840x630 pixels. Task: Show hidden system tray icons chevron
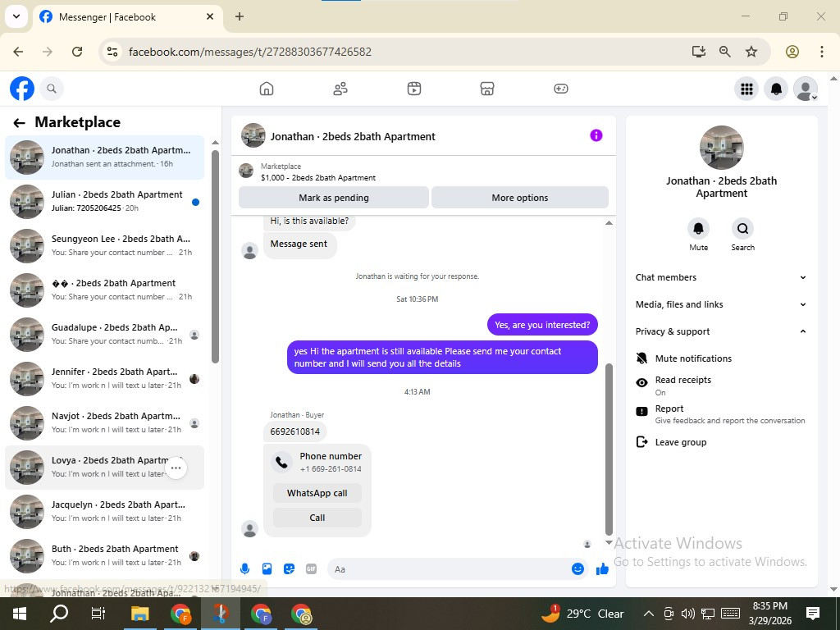pos(648,614)
